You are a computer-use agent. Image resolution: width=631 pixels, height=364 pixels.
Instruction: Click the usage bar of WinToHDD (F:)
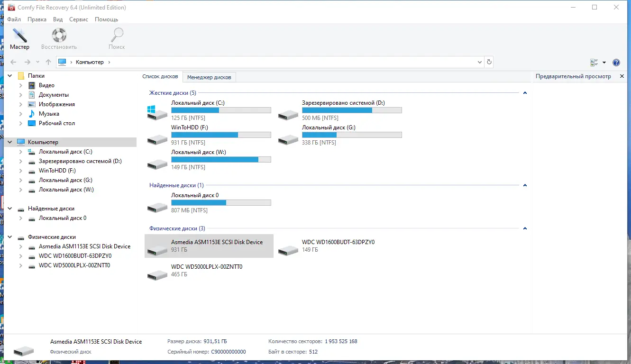(221, 135)
